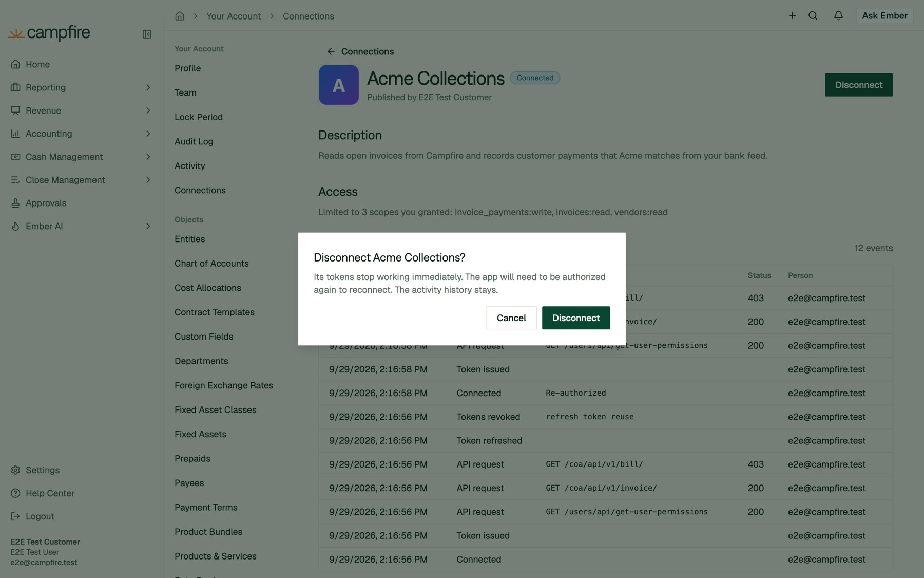Click Your Account breadcrumb link
The height and width of the screenshot is (578, 924).
234,16
